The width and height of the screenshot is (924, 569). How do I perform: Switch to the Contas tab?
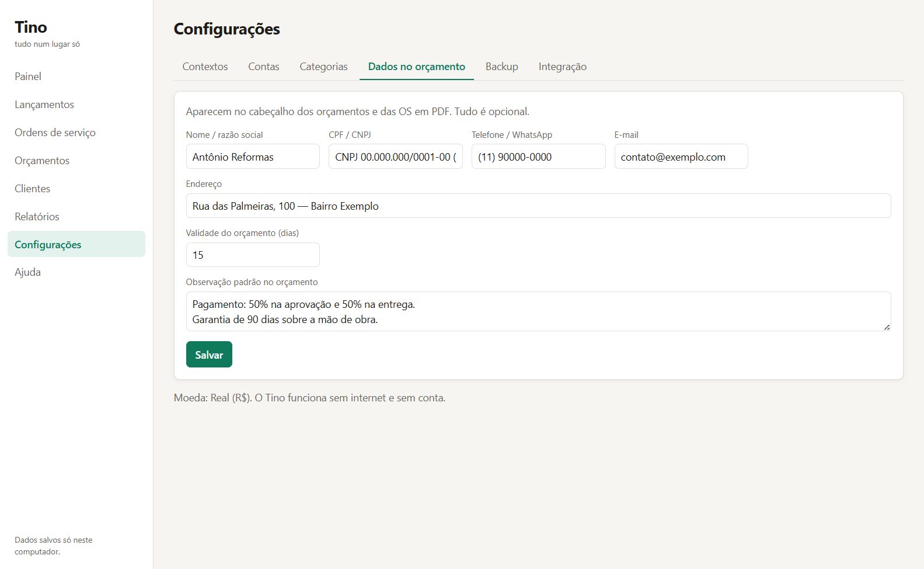(264, 67)
